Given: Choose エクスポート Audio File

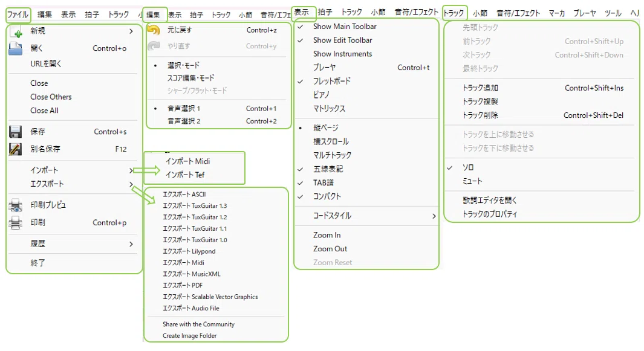Looking at the screenshot, I should [x=191, y=308].
